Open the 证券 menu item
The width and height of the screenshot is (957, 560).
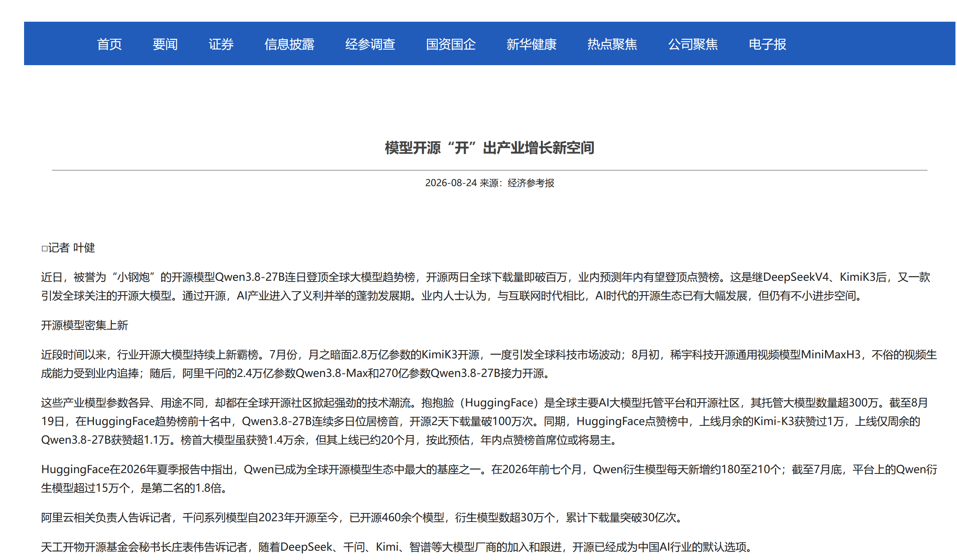click(x=221, y=44)
